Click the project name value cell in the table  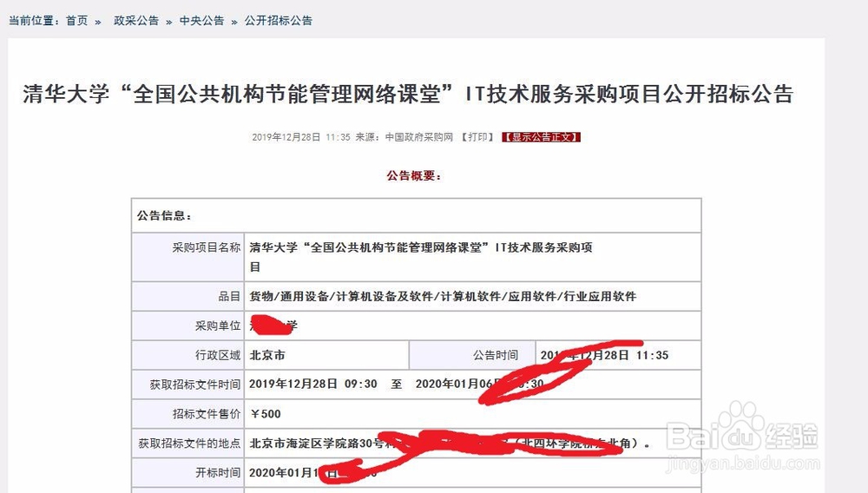473,257
